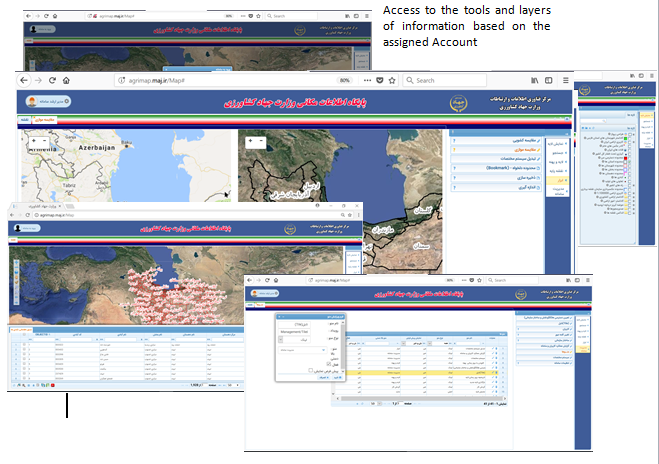Switch to نقشه tab in main window
Image resolution: width=659 pixels, height=464 pixels.
tap(25, 120)
